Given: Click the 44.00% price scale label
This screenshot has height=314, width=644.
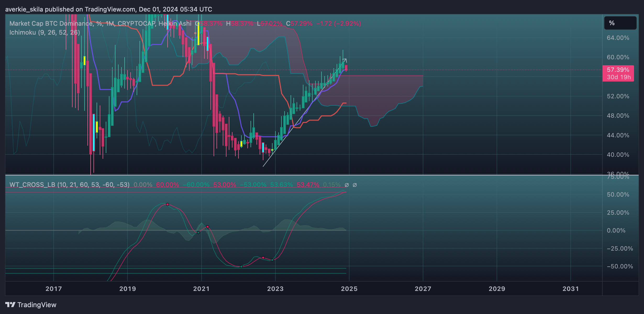Looking at the screenshot, I should [x=618, y=135].
